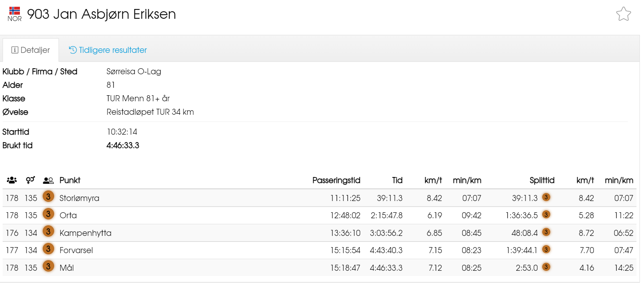Image resolution: width=644 pixels, height=288 pixels.
Task: Open the Detaljer tab
Action: (x=31, y=50)
